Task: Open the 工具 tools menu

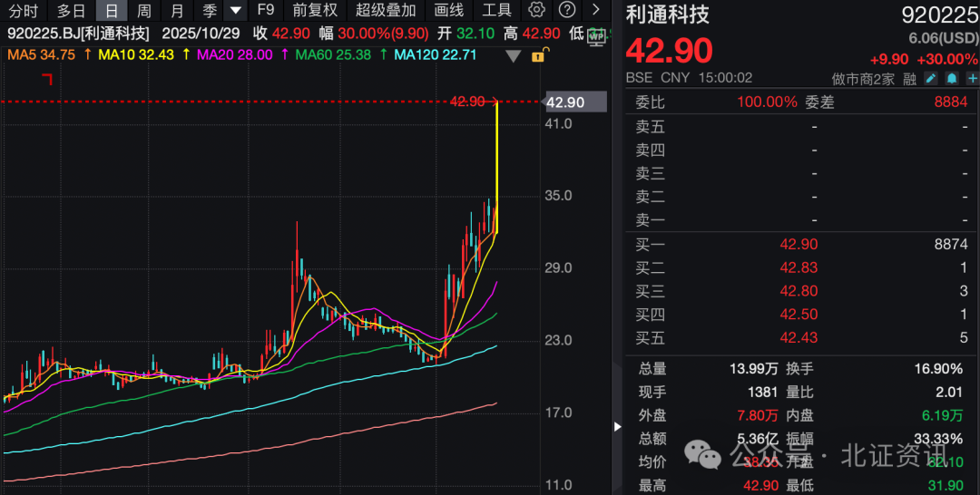Action: (x=497, y=10)
